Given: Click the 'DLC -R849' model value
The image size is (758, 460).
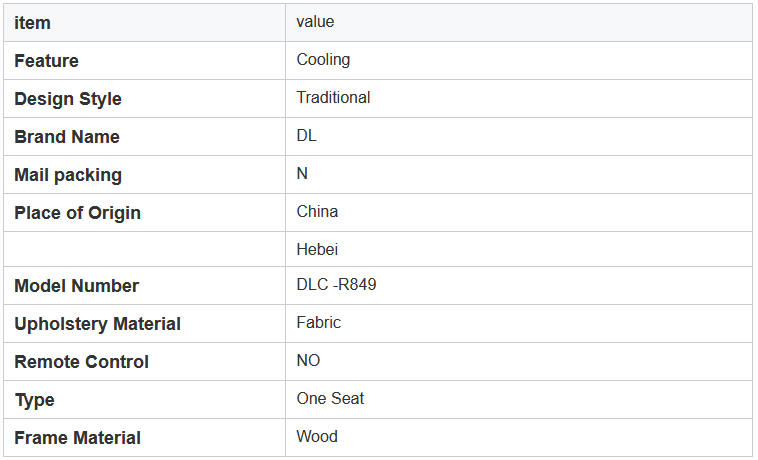Looking at the screenshot, I should tap(336, 284).
